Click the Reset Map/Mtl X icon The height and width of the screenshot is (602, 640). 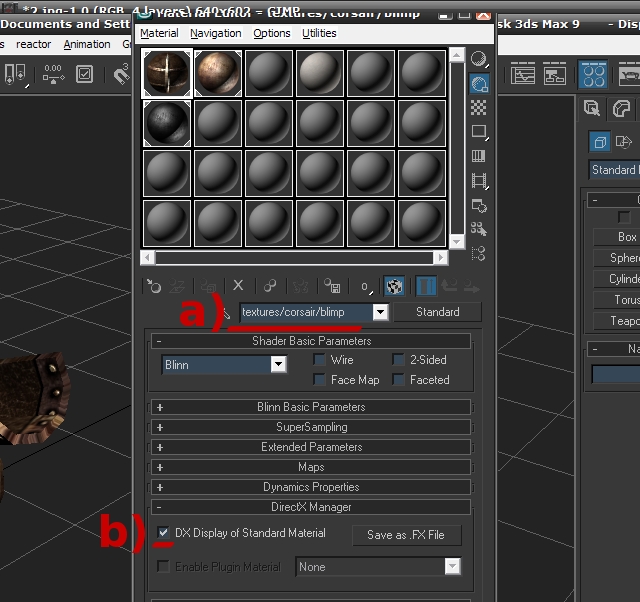click(x=238, y=285)
